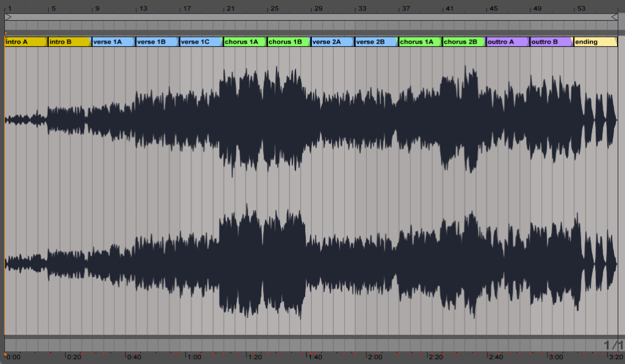625x364 pixels.
Task: Click bar 37 on the beat ruler
Action: 406,9
